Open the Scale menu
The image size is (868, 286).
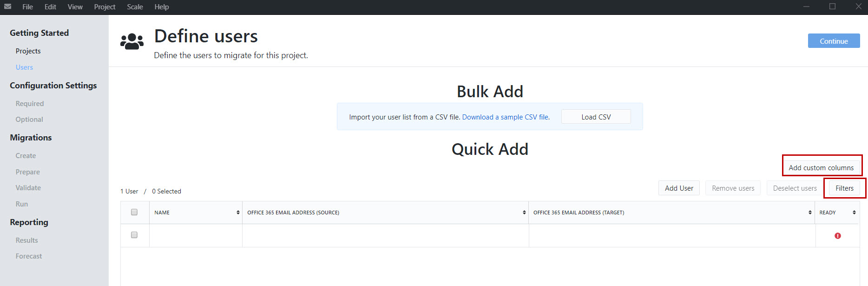(135, 7)
